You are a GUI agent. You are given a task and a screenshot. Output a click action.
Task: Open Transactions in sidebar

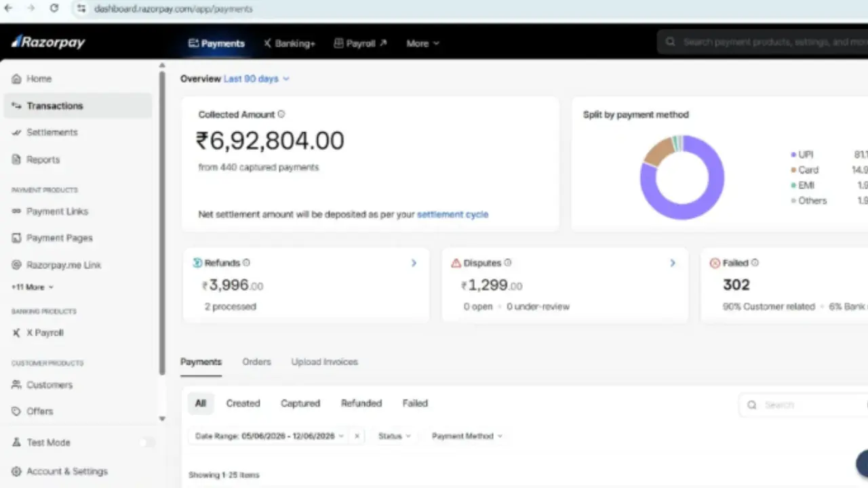click(79, 106)
